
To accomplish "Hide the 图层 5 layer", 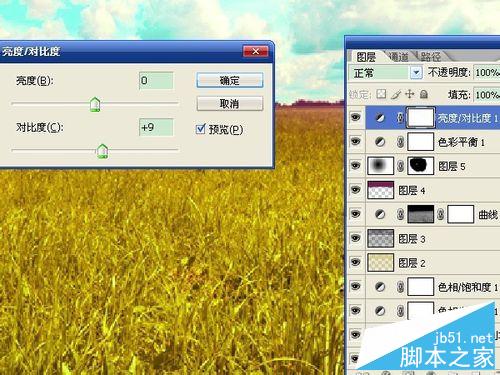I will point(356,165).
